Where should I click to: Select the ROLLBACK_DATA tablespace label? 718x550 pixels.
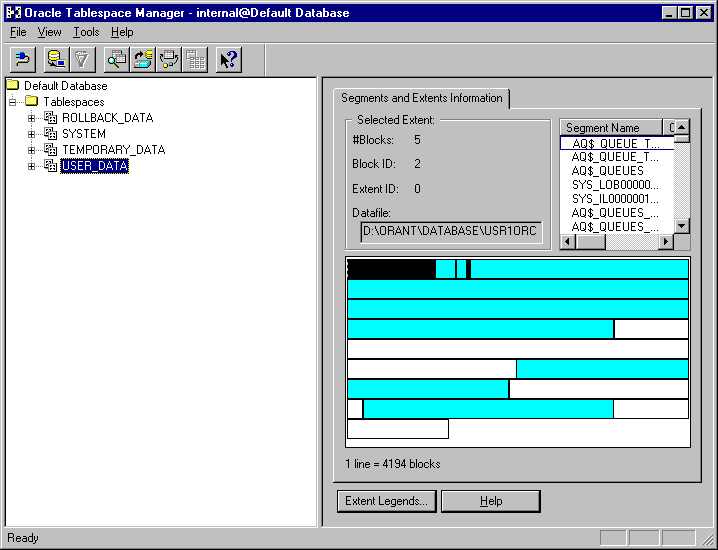(x=108, y=118)
